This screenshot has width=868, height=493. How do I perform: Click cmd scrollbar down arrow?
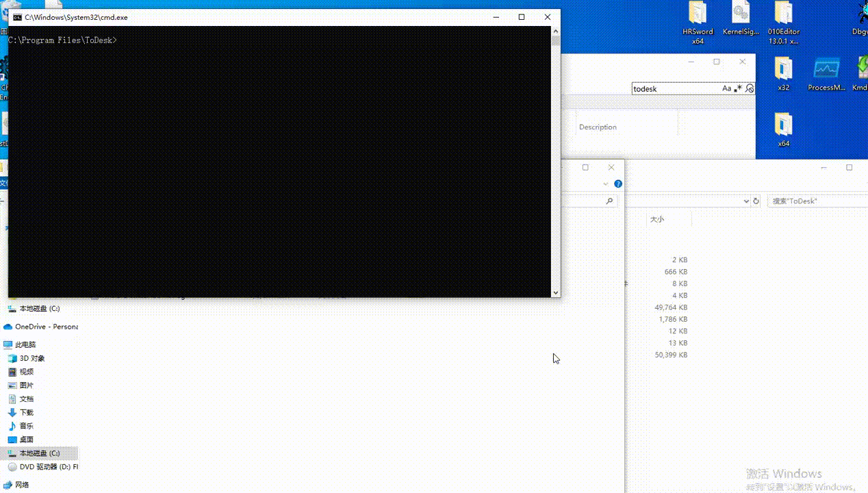[x=555, y=292]
